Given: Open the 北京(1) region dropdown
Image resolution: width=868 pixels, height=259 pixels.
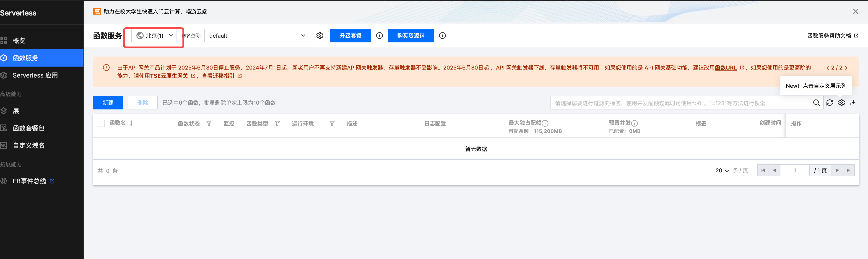Looking at the screenshot, I should (x=154, y=36).
